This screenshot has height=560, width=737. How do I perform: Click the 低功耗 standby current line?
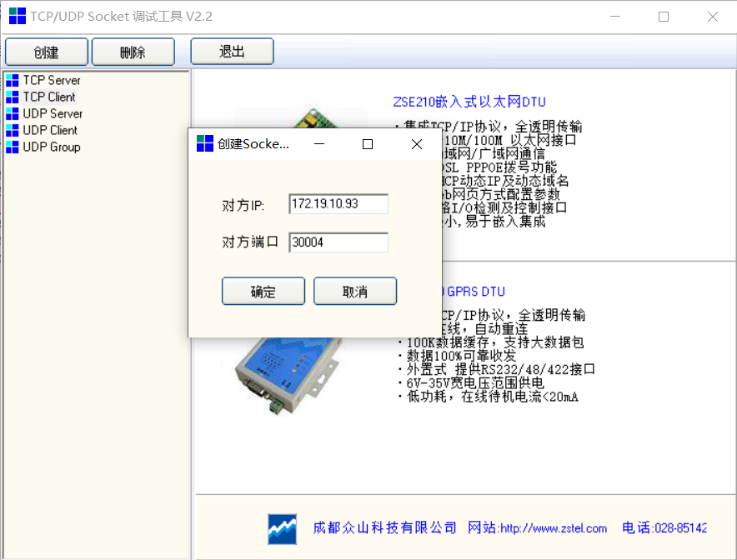coord(489,397)
